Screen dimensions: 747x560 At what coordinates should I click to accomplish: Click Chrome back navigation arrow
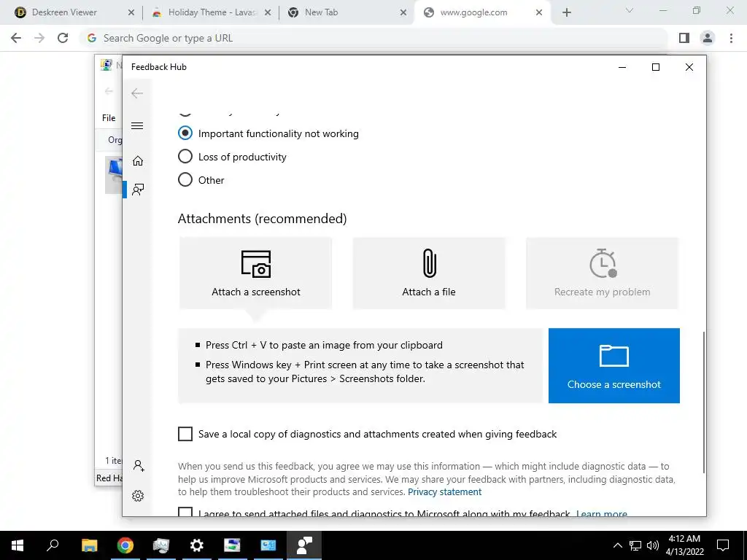(x=16, y=38)
